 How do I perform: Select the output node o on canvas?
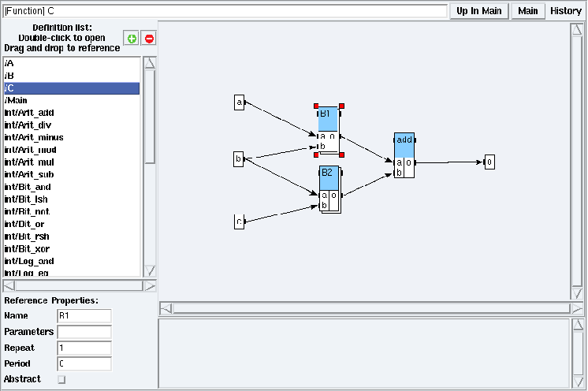tap(489, 162)
